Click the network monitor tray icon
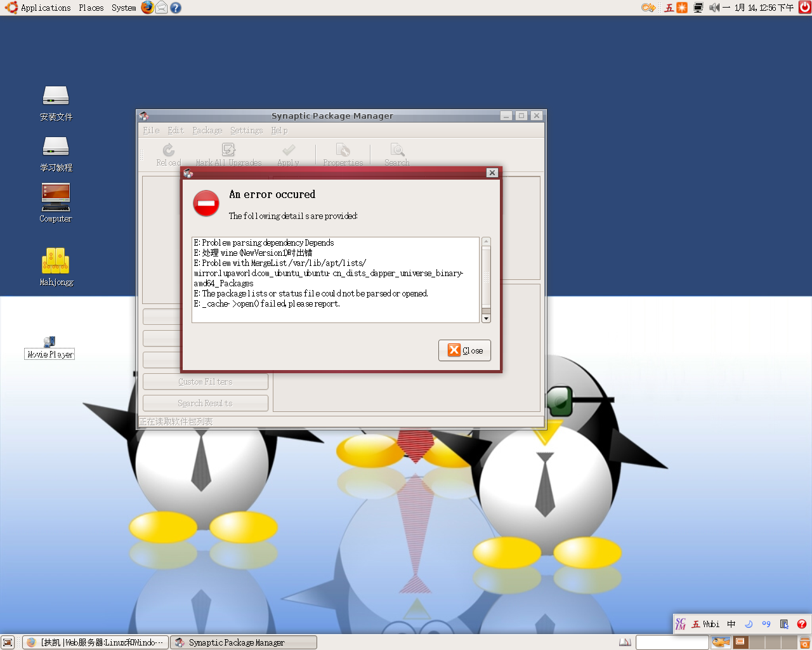812x650 pixels. coord(698,8)
